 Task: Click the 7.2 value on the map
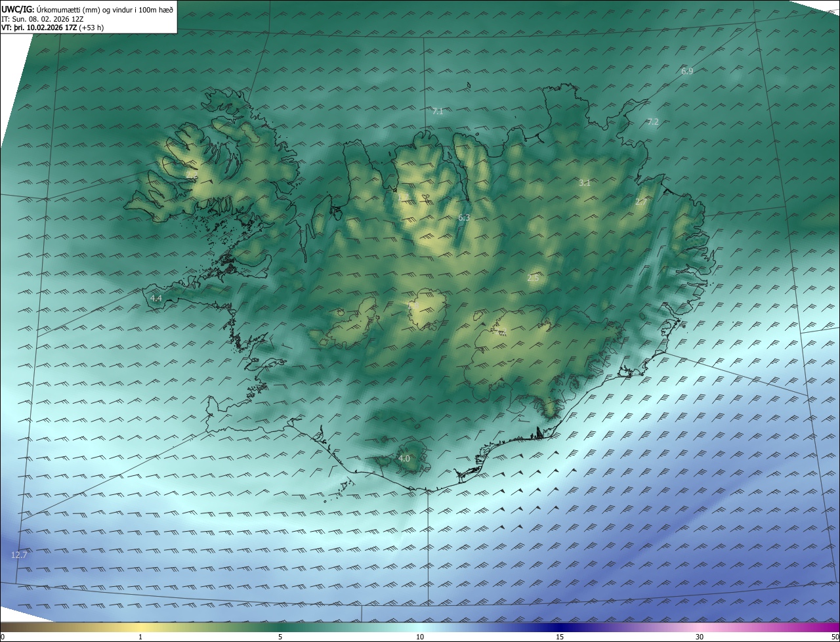tap(653, 122)
